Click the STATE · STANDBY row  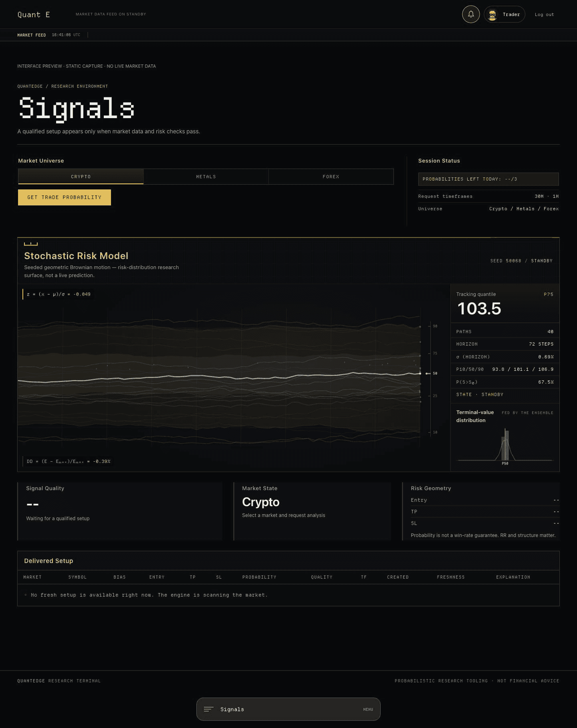pyautogui.click(x=505, y=394)
